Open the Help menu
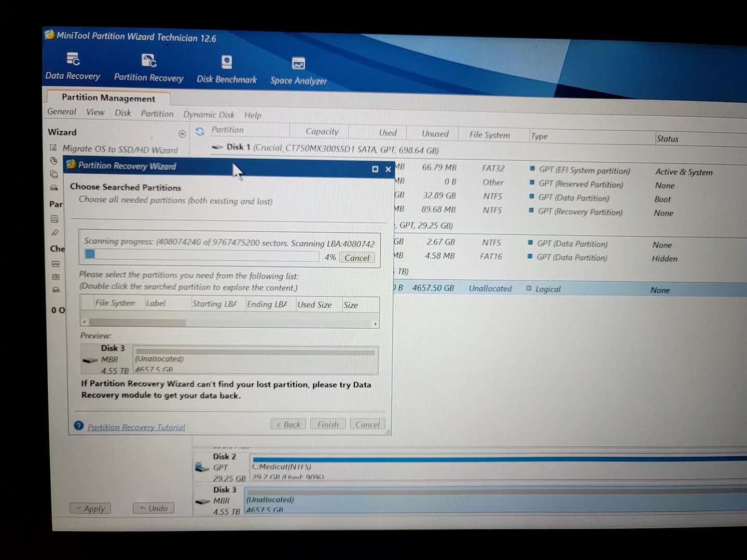The image size is (747, 560). tap(253, 115)
